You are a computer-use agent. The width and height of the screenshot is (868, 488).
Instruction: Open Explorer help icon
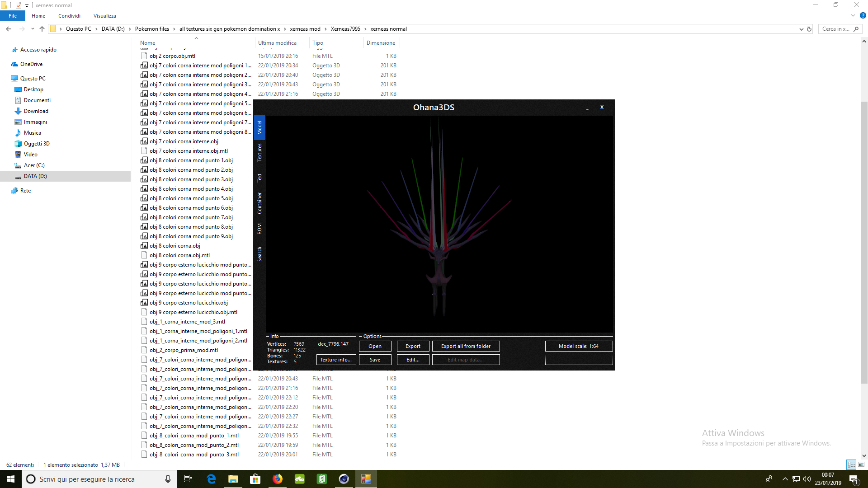[x=863, y=16]
